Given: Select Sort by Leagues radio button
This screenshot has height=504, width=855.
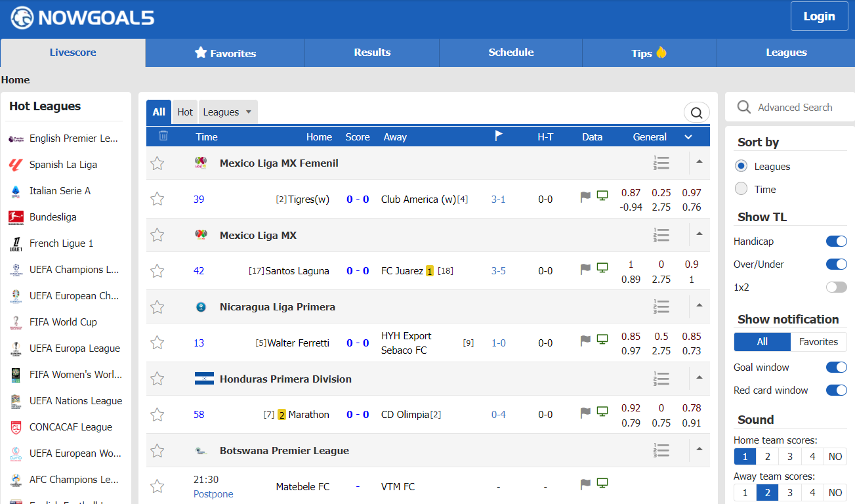Looking at the screenshot, I should [x=741, y=166].
